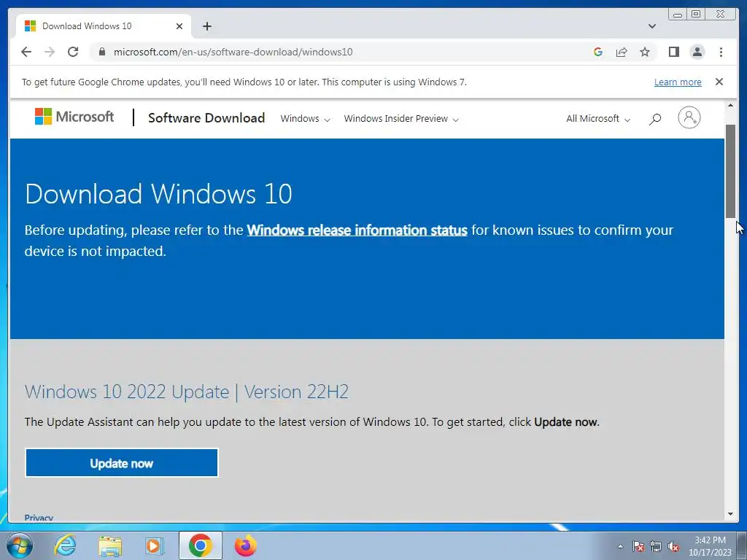Screen dimensions: 747x560
Task: Bookmark this page with the star icon
Action: [645, 52]
